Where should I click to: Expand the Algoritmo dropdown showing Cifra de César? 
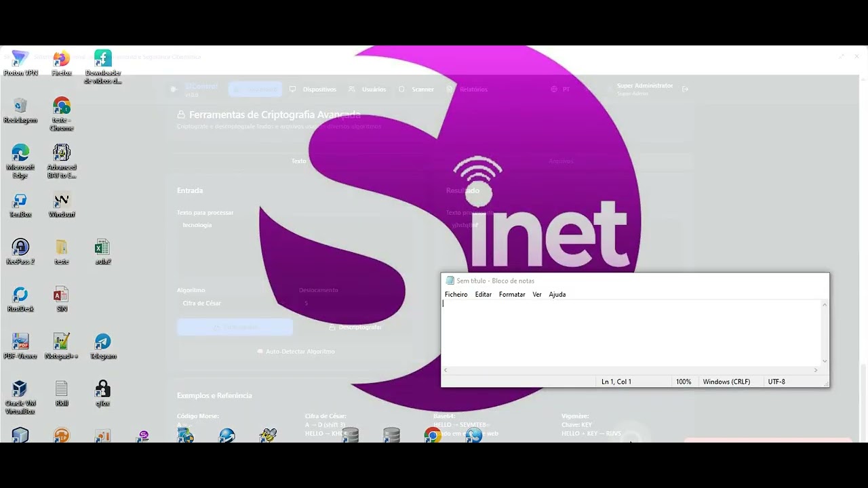pyautogui.click(x=235, y=303)
